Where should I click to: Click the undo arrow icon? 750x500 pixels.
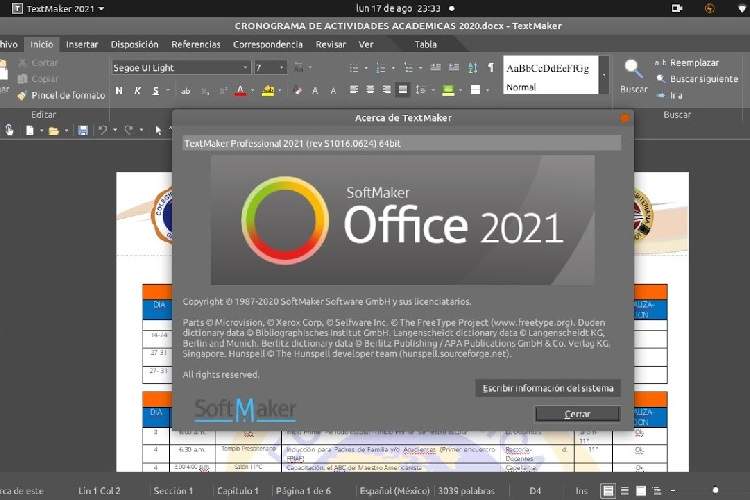click(102, 130)
